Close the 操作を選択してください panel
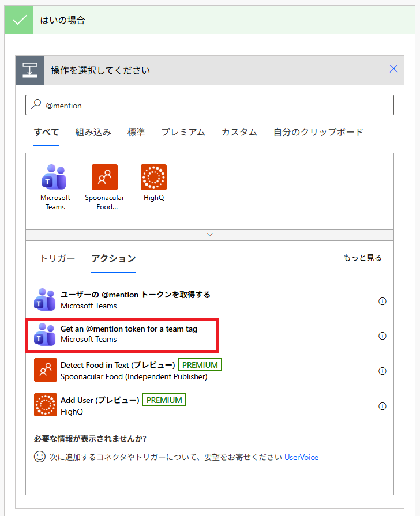Screen dimensions: 420x516 [393, 69]
